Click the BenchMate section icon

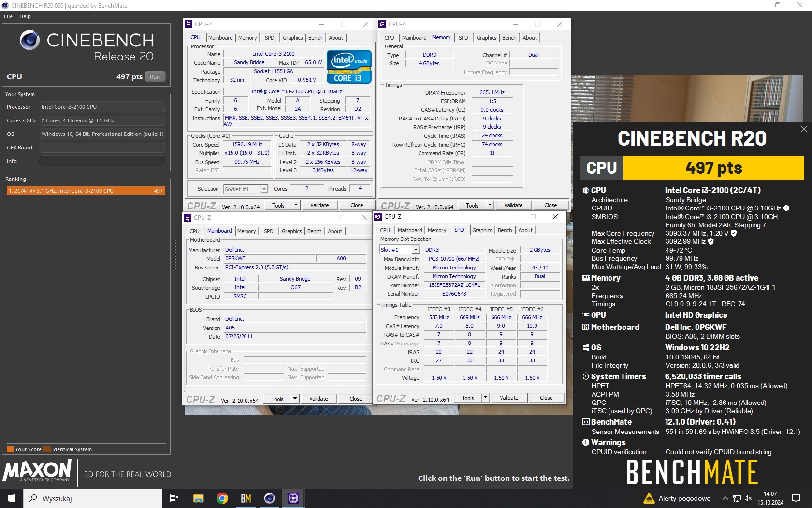coord(585,422)
